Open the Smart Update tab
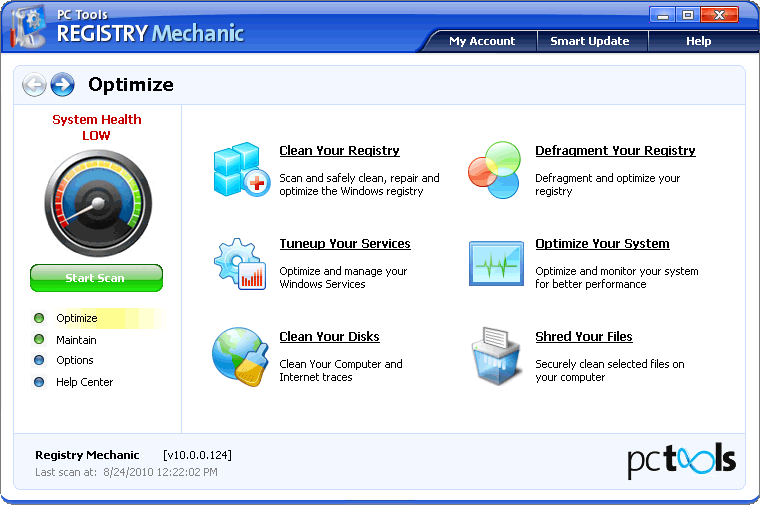Viewport: 760px width, 505px height. (589, 41)
